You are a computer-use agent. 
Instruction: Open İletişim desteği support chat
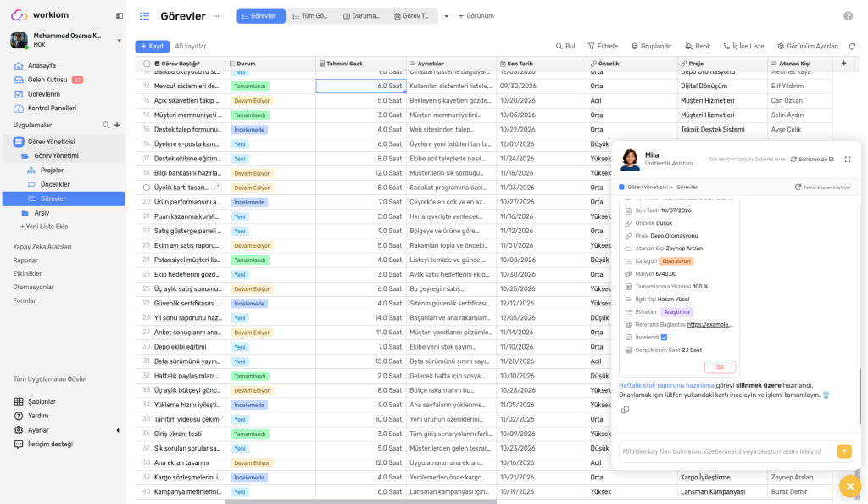click(50, 445)
